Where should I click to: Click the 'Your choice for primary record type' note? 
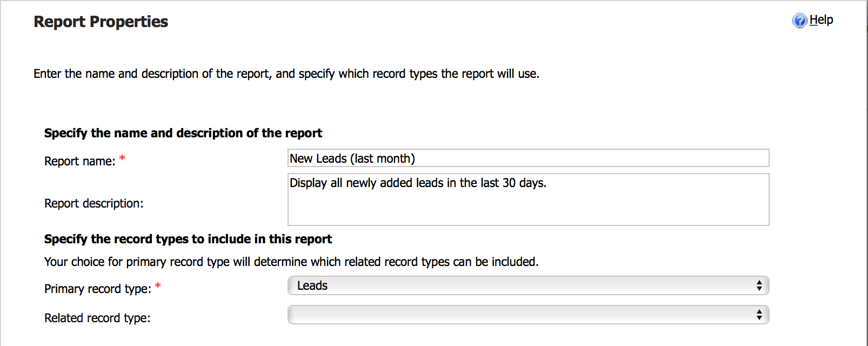click(x=291, y=262)
